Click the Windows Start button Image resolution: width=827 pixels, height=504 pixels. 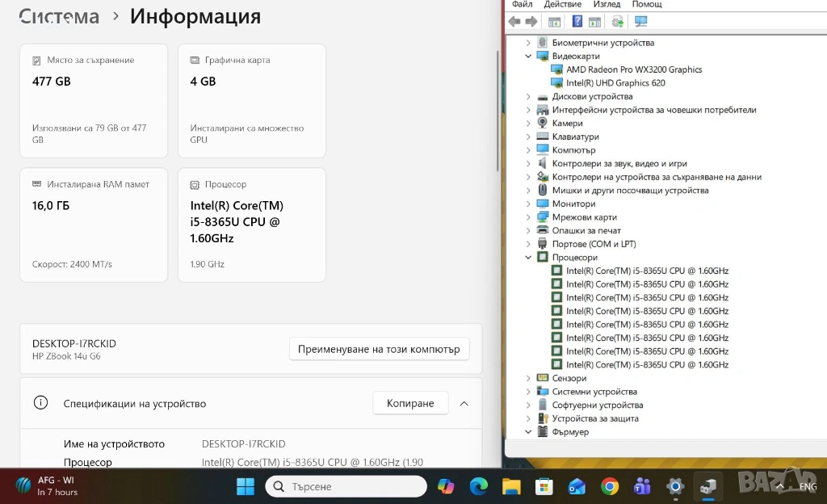[x=246, y=486]
